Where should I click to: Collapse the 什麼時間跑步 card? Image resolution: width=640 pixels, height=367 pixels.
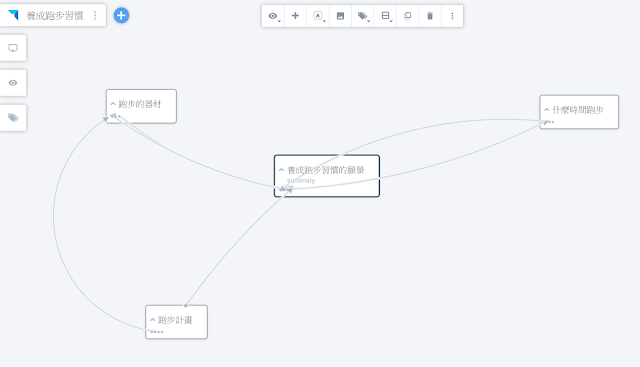[547, 110]
